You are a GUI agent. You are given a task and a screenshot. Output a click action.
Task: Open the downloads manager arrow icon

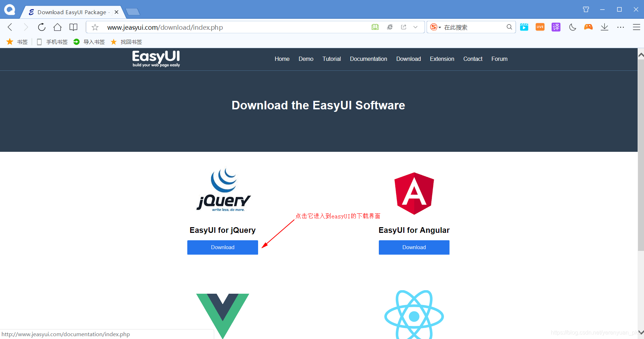pyautogui.click(x=605, y=27)
